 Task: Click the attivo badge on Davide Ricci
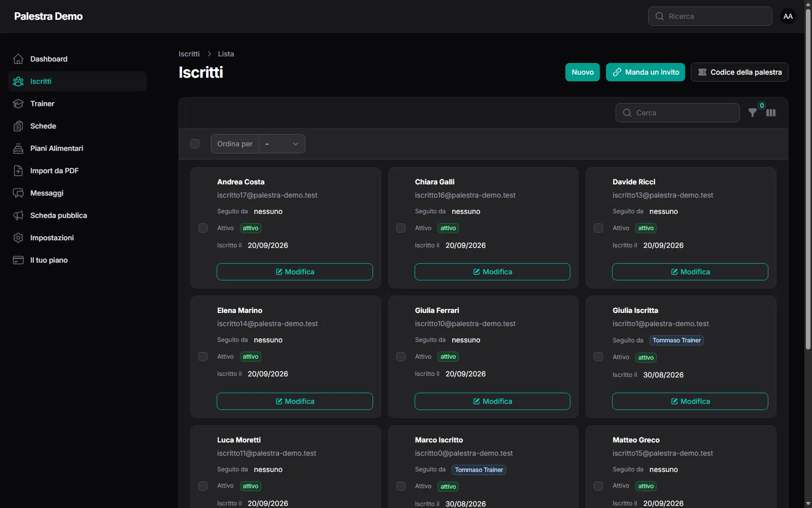646,228
